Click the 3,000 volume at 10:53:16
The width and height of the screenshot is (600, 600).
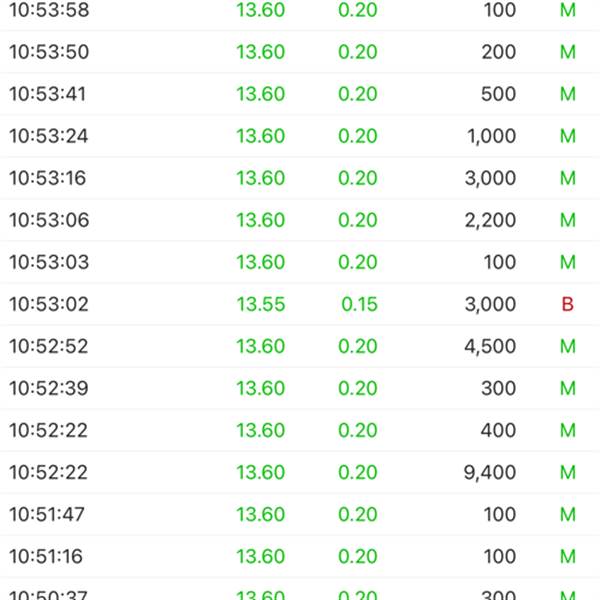(x=490, y=178)
